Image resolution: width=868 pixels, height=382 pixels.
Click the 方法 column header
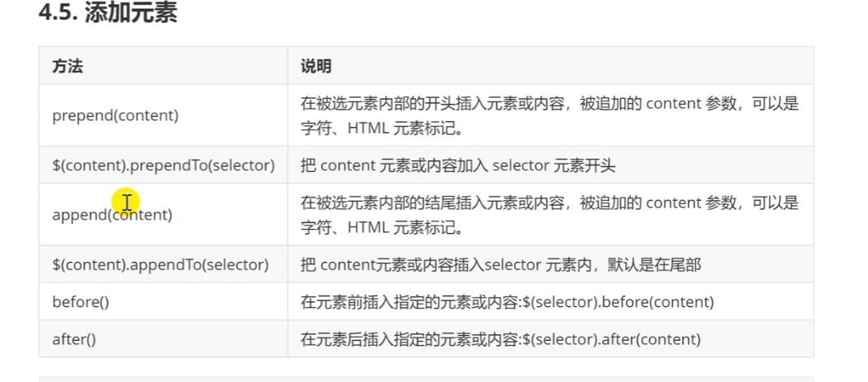[x=68, y=66]
